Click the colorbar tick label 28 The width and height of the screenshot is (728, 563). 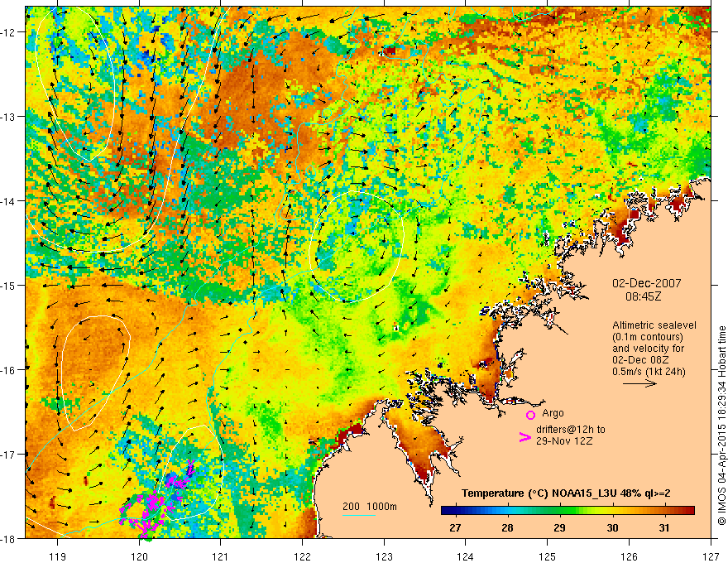[x=507, y=528]
